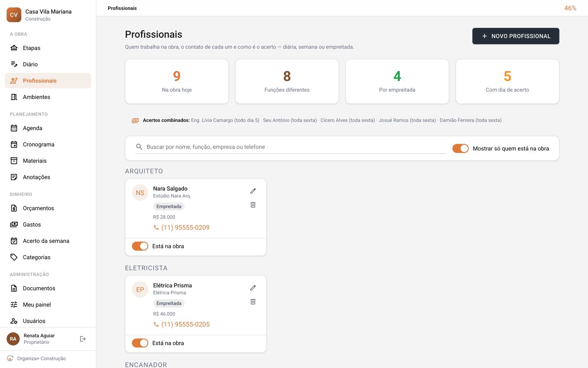Click the Acerto da semana calendar icon
This screenshot has width=588, height=368.
[x=14, y=241]
